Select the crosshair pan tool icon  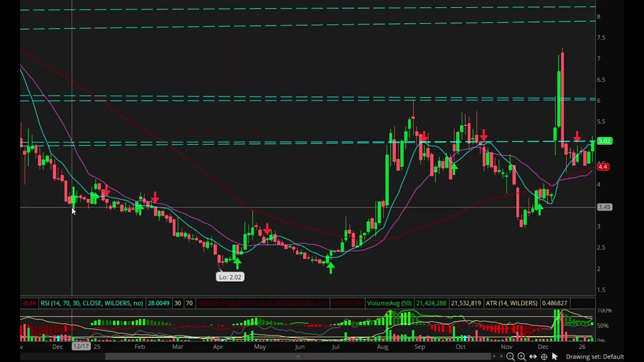[544, 356]
